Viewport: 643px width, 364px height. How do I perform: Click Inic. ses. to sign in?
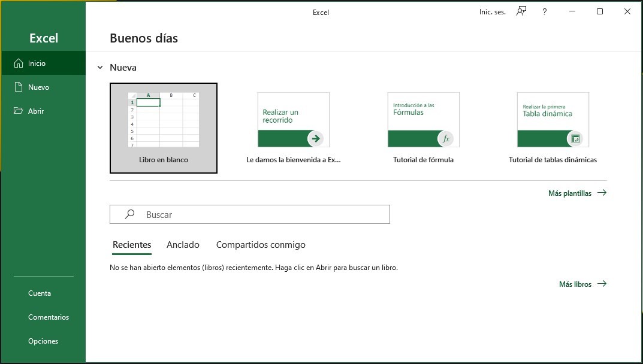click(493, 12)
